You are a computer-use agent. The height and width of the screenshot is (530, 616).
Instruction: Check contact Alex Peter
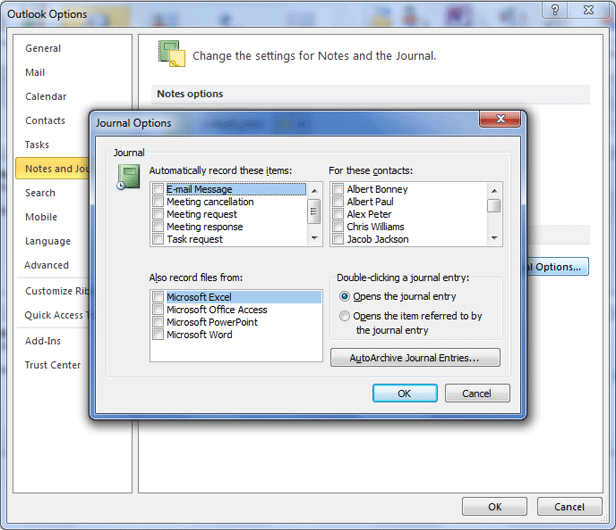[338, 214]
